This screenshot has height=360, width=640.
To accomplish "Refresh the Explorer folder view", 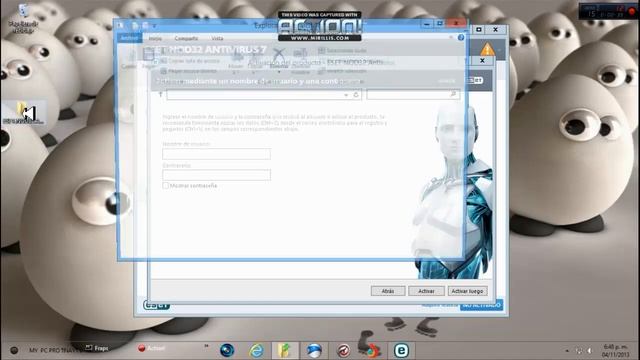I will (356, 95).
